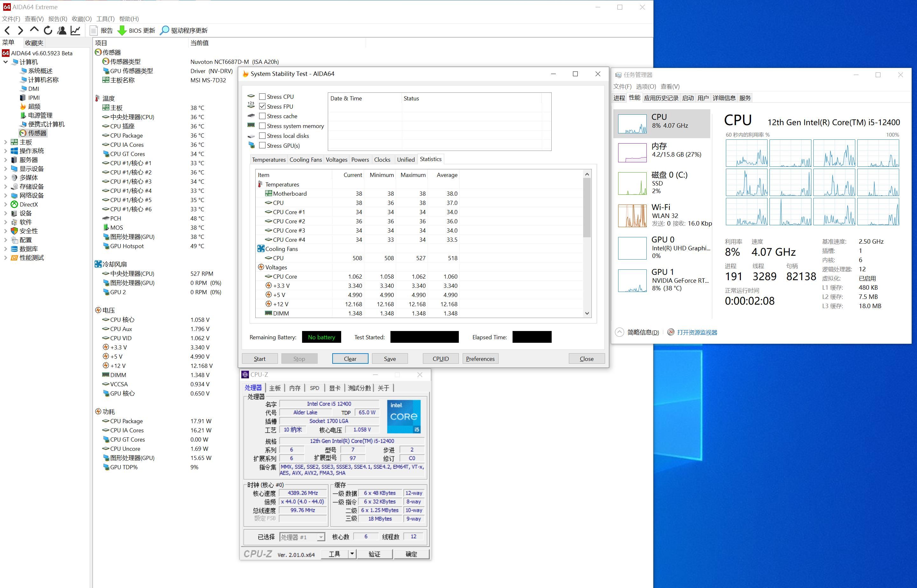Click the user favorites toolbar icon
Image resolution: width=917 pixels, height=588 pixels.
tap(61, 30)
